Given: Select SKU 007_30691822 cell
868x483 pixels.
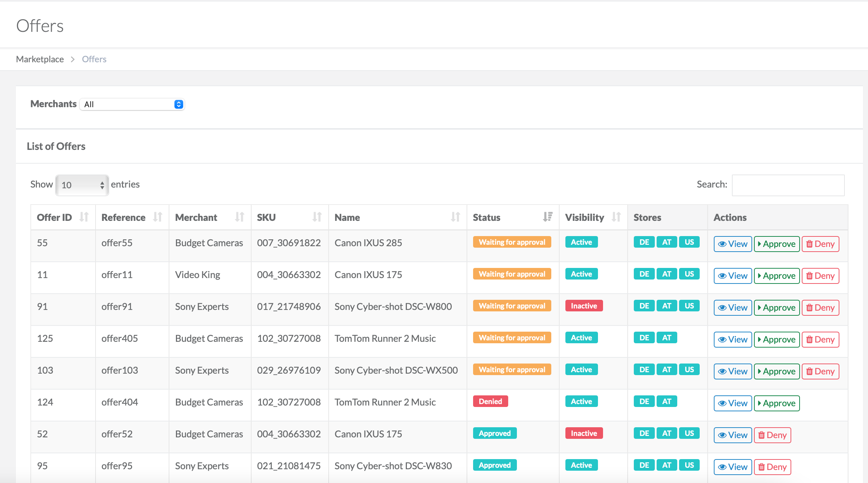Looking at the screenshot, I should tap(290, 246).
